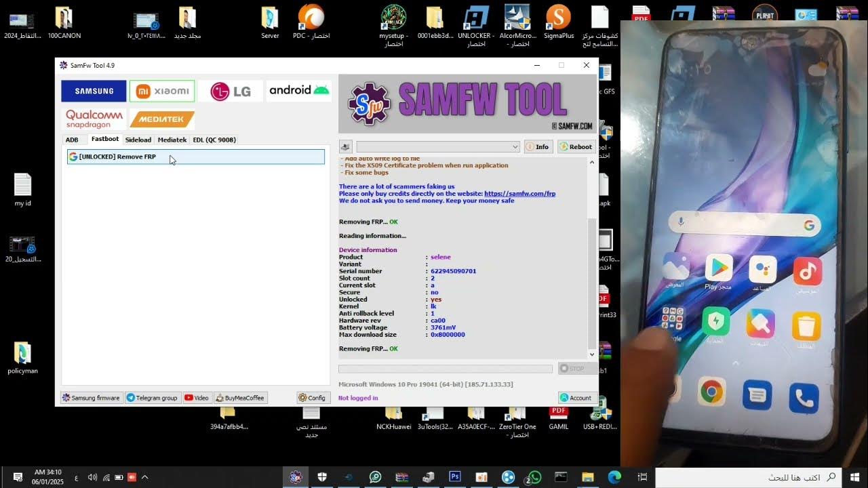This screenshot has height=488, width=868.
Task: Click the SamFw Tool taskbar icon
Action: click(296, 477)
